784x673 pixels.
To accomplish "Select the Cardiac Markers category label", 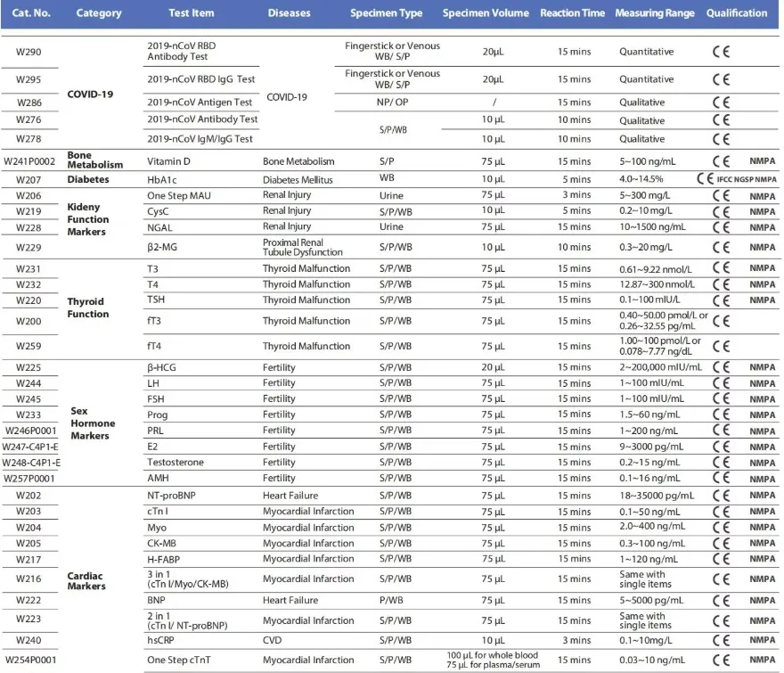I will point(87,581).
